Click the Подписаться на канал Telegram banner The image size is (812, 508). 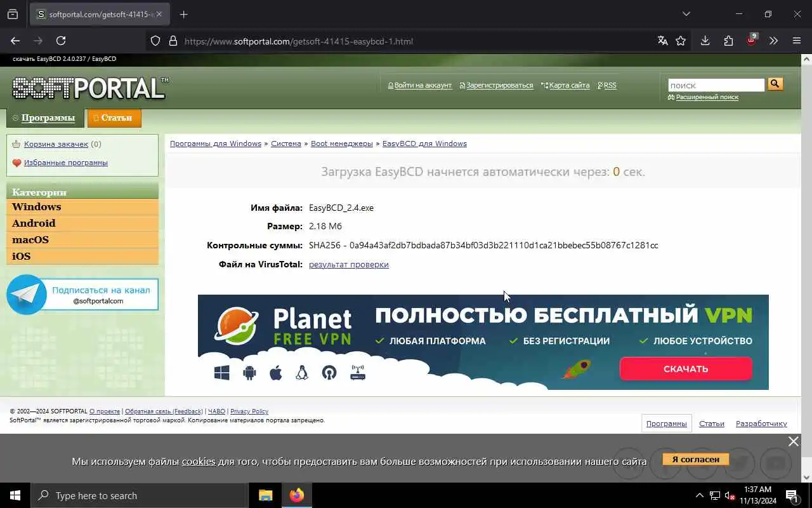[82, 295]
